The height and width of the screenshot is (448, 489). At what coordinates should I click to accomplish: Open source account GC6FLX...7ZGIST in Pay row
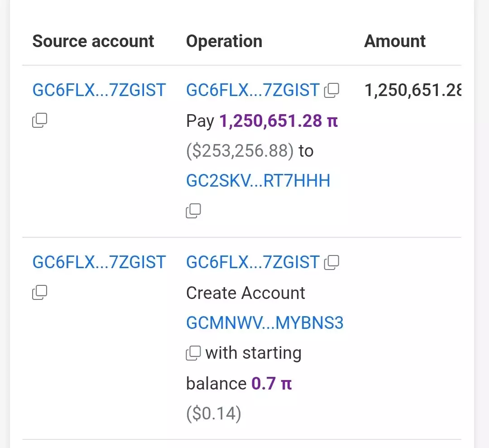pyautogui.click(x=99, y=91)
